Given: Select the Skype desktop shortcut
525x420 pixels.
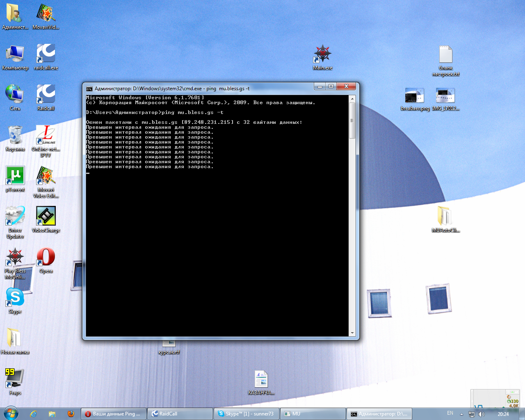Looking at the screenshot, I should 15,298.
